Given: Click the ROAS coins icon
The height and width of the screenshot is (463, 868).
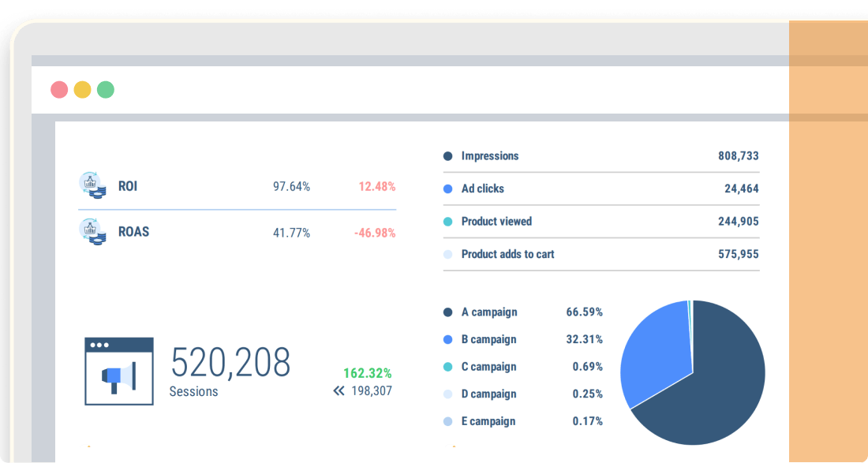Looking at the screenshot, I should [x=92, y=232].
